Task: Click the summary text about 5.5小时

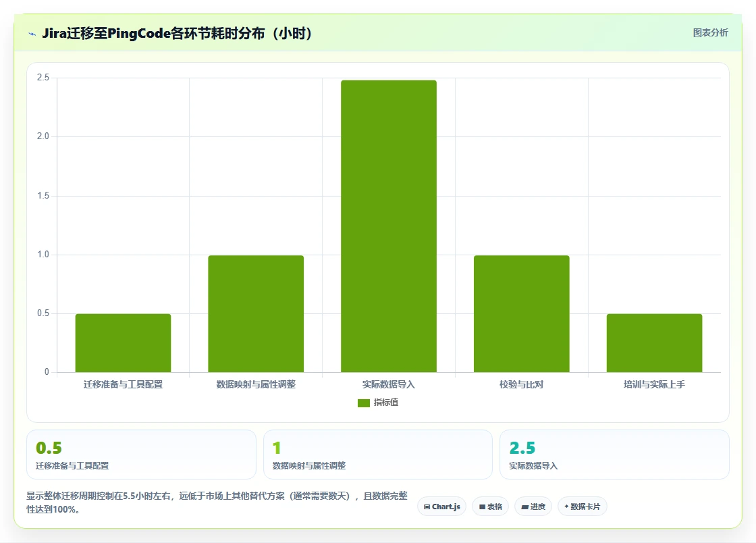Action: (x=217, y=502)
